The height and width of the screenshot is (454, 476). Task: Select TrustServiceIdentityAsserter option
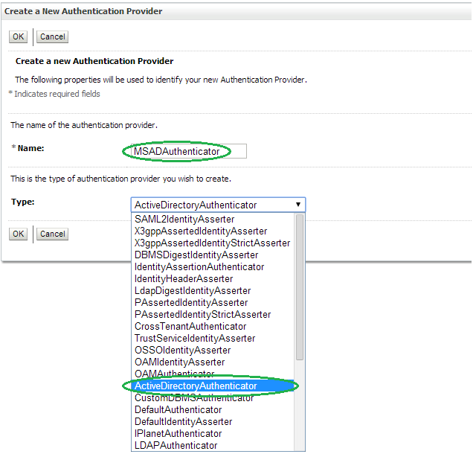(x=213, y=338)
